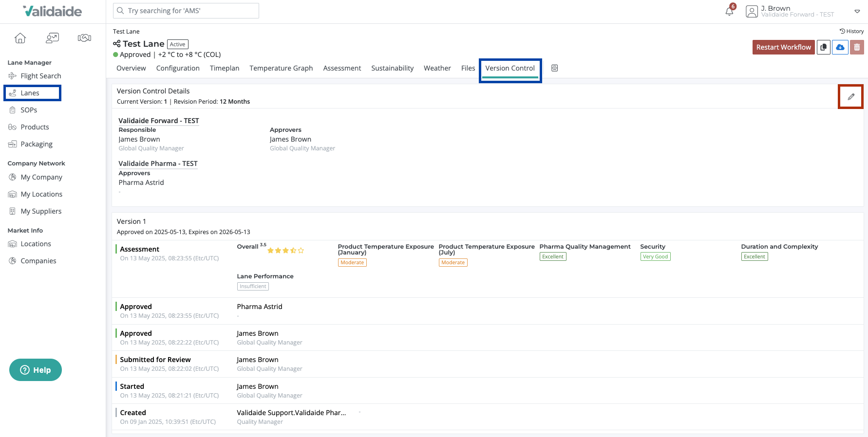Click the archive icon after Version Control tab

[x=554, y=68]
